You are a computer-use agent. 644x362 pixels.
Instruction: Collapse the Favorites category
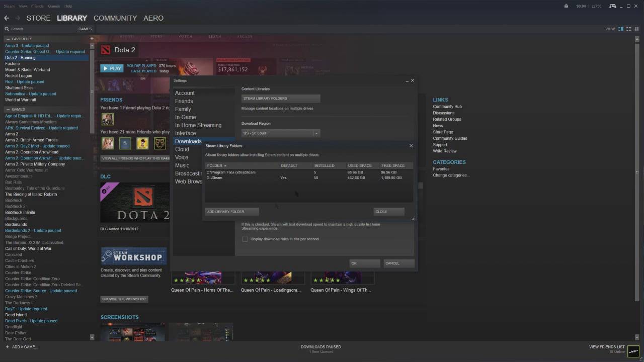click(7, 39)
